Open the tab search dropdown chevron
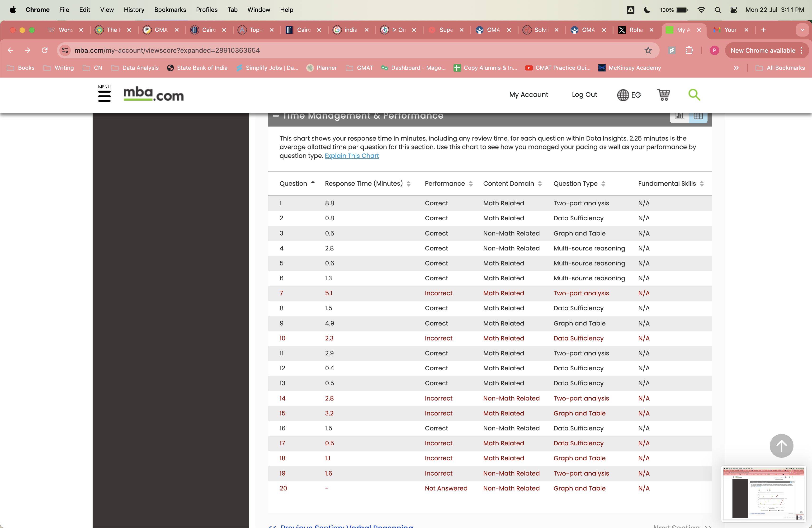812x528 pixels. tap(803, 30)
